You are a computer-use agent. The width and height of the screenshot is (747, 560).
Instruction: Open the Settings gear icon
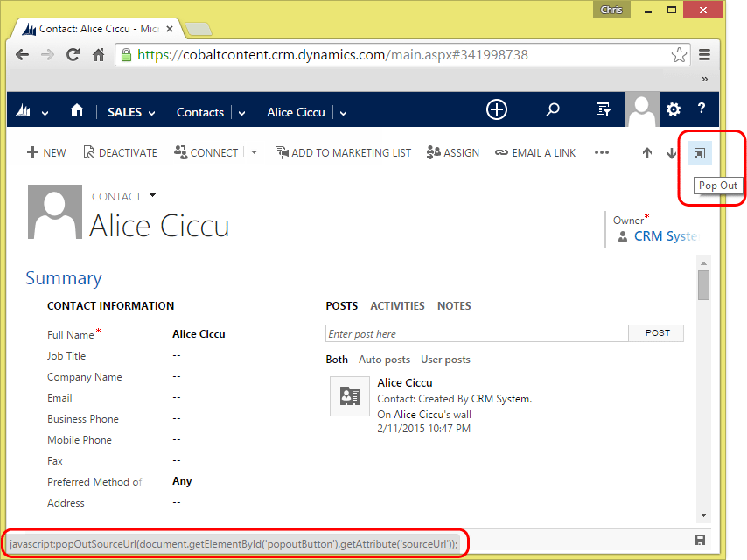pyautogui.click(x=674, y=109)
